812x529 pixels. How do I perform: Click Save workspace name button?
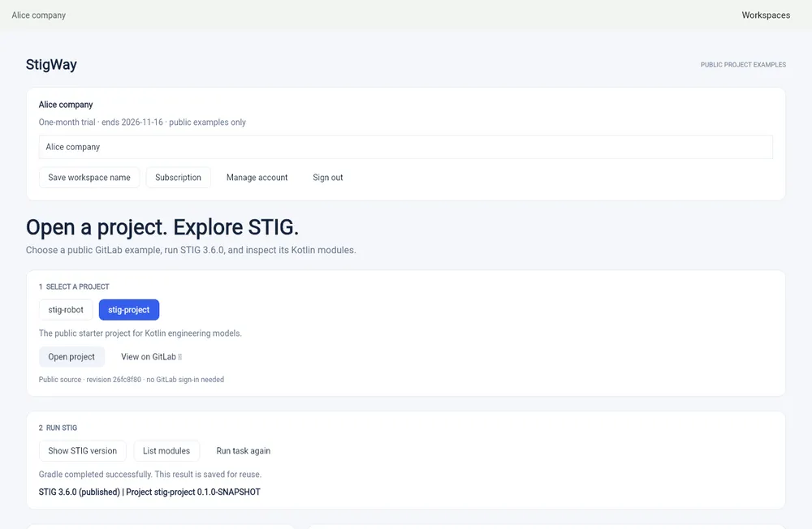click(89, 178)
